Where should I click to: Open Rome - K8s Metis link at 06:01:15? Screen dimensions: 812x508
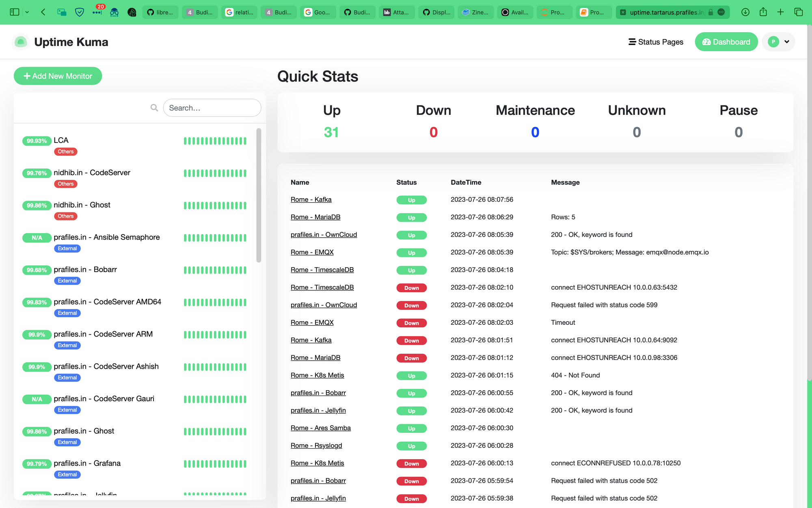pos(317,375)
